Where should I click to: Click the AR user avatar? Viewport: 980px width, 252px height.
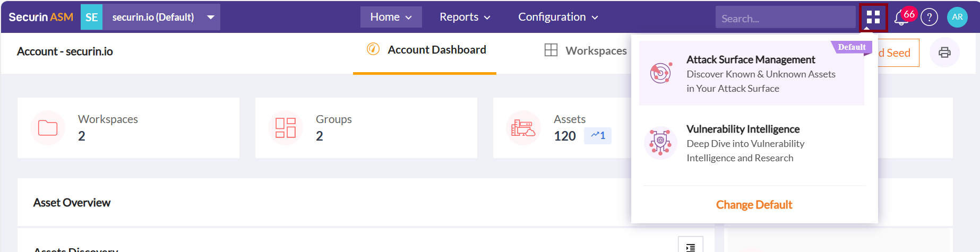957,17
